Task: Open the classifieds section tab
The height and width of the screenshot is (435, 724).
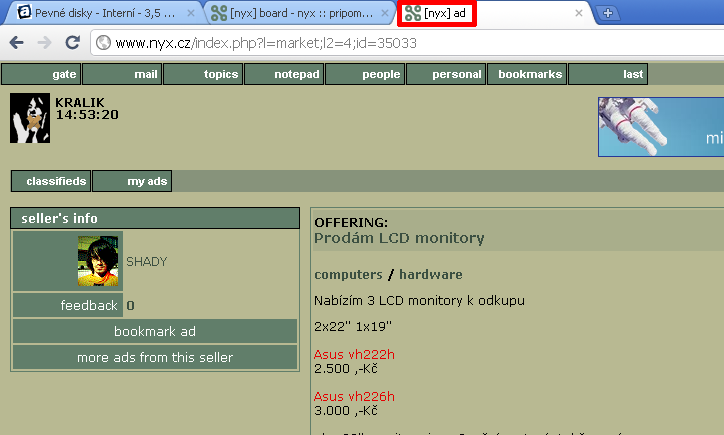Action: click(x=51, y=181)
